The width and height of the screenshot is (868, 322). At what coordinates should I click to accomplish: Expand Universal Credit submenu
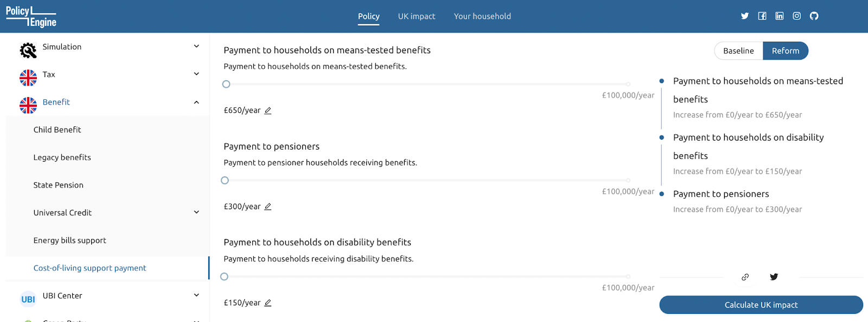pos(196,212)
